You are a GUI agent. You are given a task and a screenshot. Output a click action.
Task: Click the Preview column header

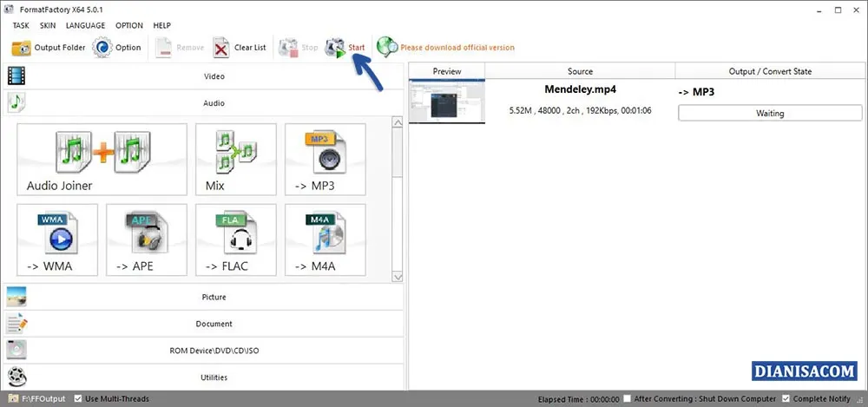(447, 71)
